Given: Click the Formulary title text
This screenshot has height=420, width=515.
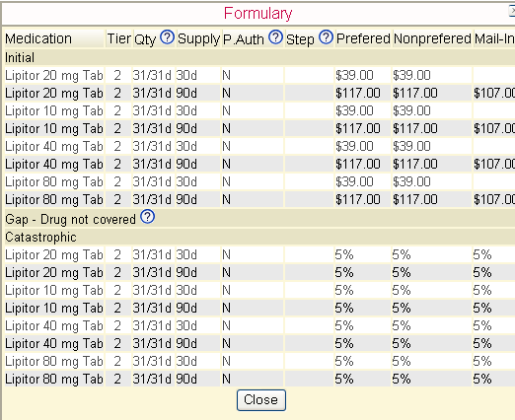Looking at the screenshot, I should (257, 14).
